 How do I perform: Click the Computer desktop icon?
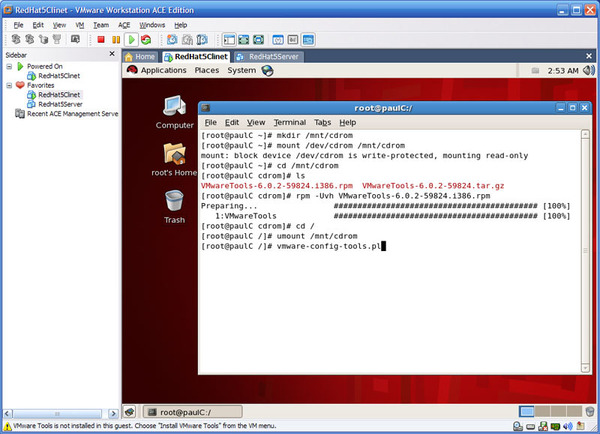(174, 112)
